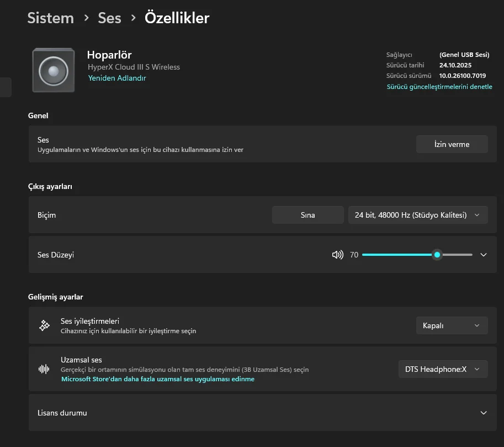Go back to Ses in the breadcrumb
Image resolution: width=504 pixels, height=447 pixels.
click(109, 18)
